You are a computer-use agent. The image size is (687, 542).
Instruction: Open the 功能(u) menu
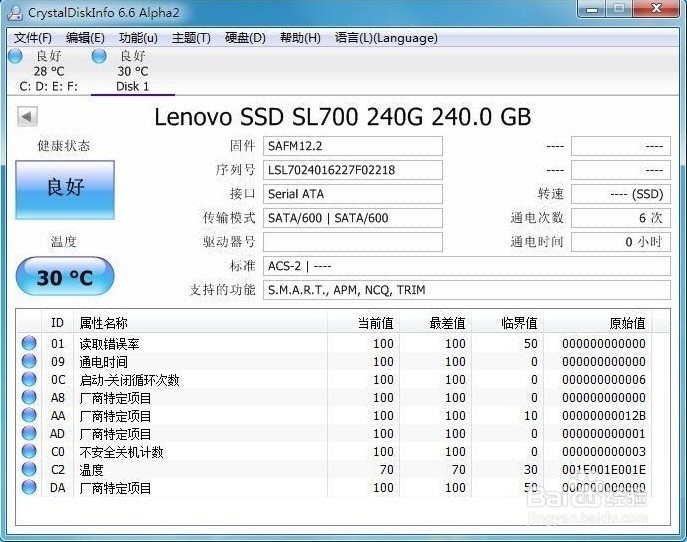tap(138, 38)
